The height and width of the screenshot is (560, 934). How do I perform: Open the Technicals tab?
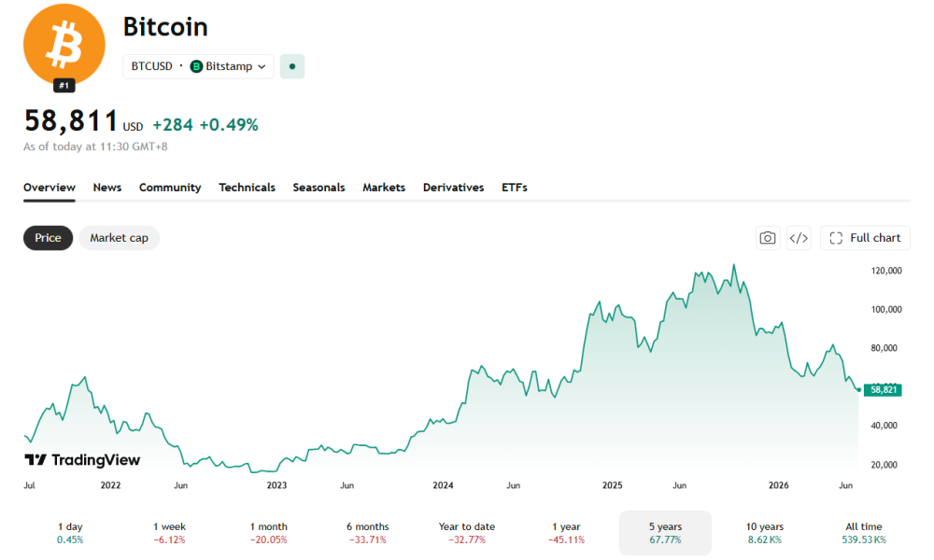pyautogui.click(x=248, y=188)
